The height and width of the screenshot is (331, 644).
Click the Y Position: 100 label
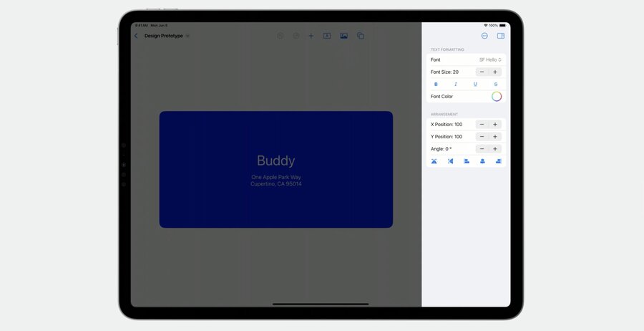[447, 137]
